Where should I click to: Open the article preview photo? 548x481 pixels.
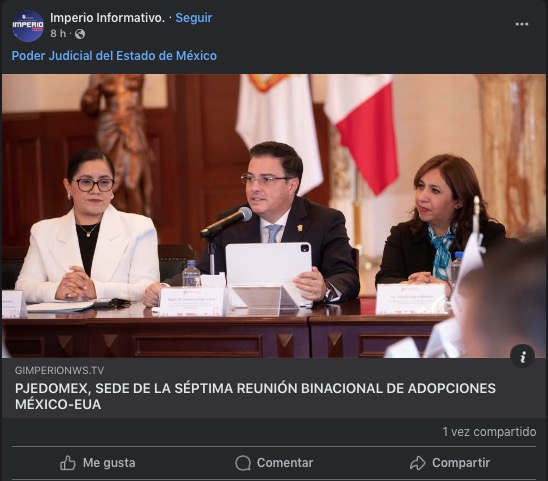(273, 216)
